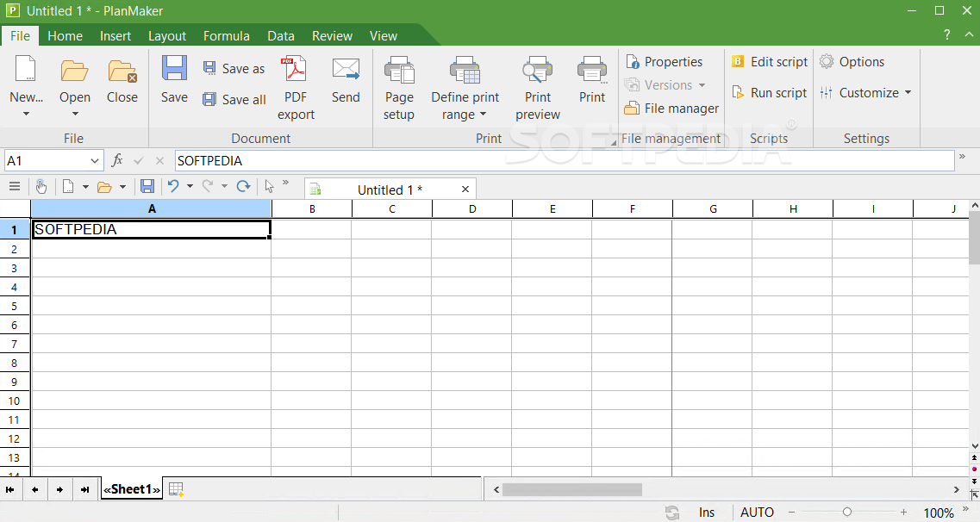The height and width of the screenshot is (522, 980).
Task: Click the Open folder icon in ribbon
Action: tap(74, 71)
